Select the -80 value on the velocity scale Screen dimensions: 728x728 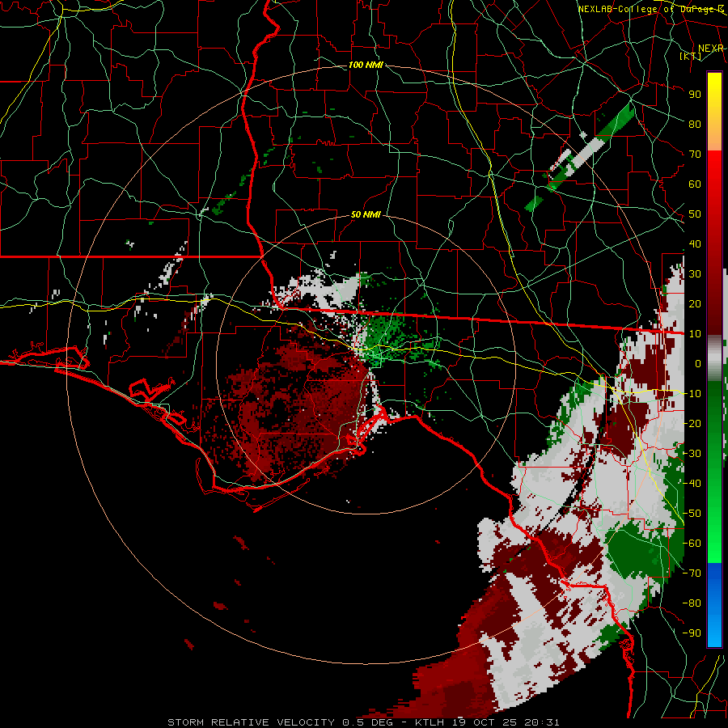(692, 603)
